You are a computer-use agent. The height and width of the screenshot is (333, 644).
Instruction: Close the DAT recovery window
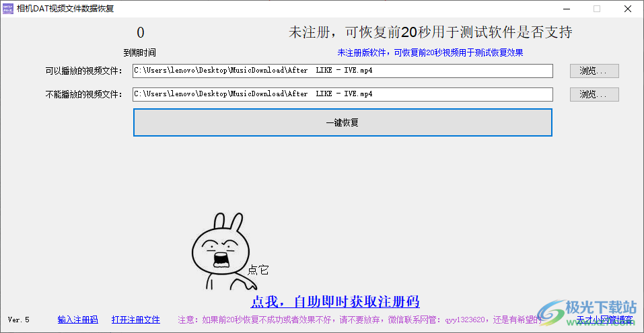(628, 9)
